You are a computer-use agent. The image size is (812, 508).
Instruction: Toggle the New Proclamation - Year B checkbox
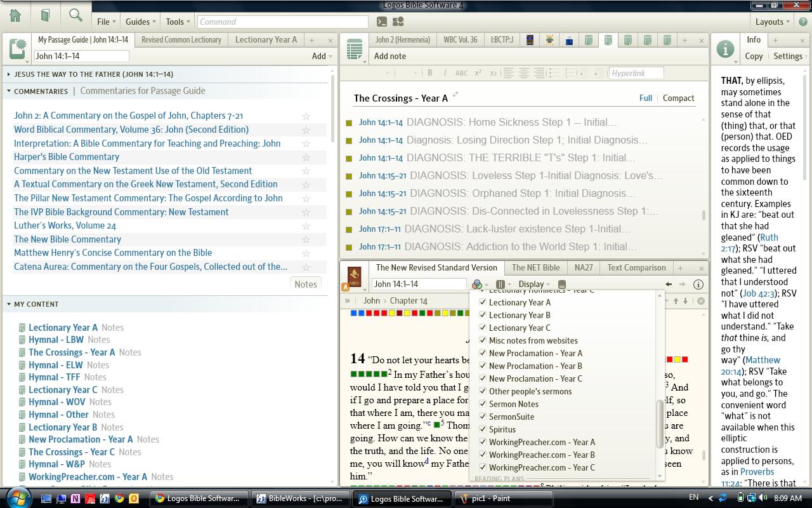click(x=483, y=366)
